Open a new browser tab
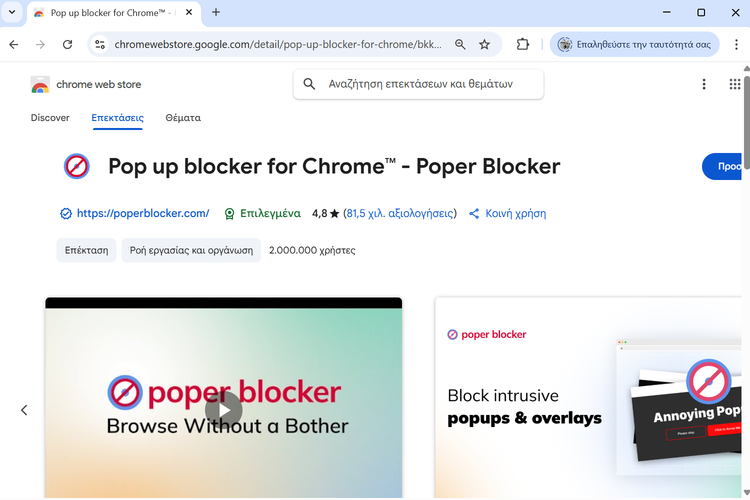The image size is (750, 500). tap(216, 12)
